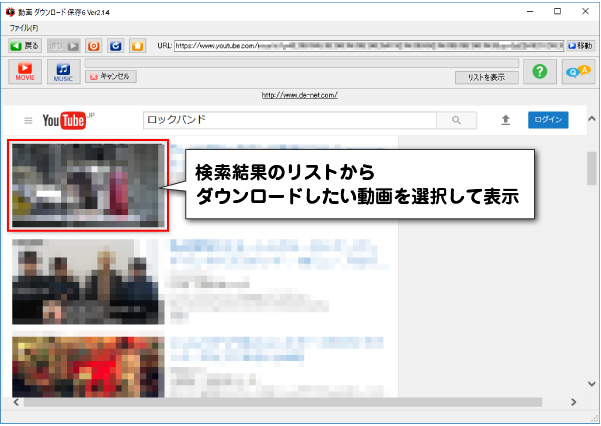Click the YouTube search box with ロックバンド
The width and height of the screenshot is (601, 426).
[x=290, y=120]
